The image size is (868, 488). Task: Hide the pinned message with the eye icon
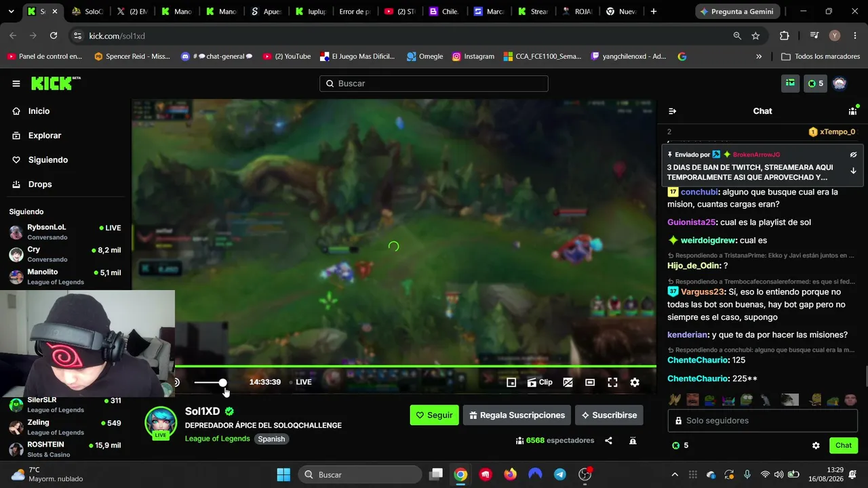853,155
